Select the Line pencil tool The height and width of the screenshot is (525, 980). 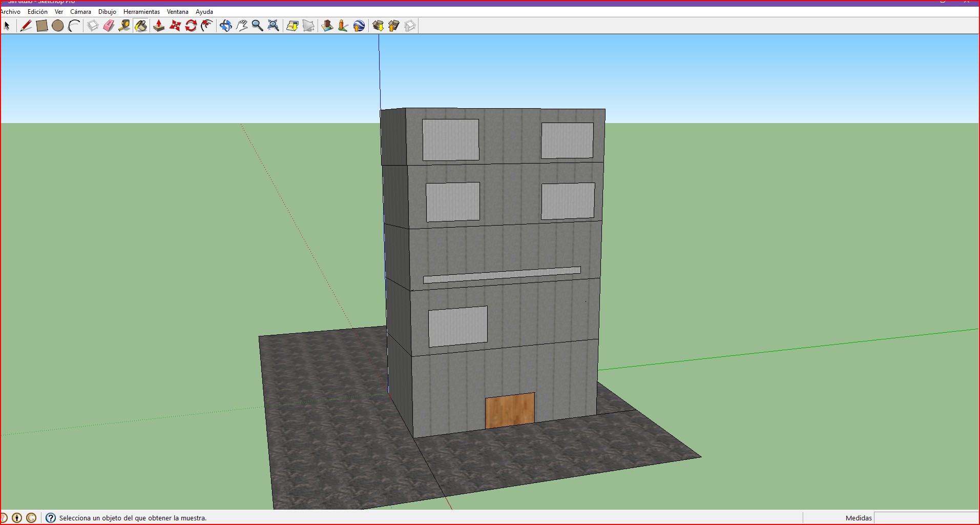click(x=26, y=26)
